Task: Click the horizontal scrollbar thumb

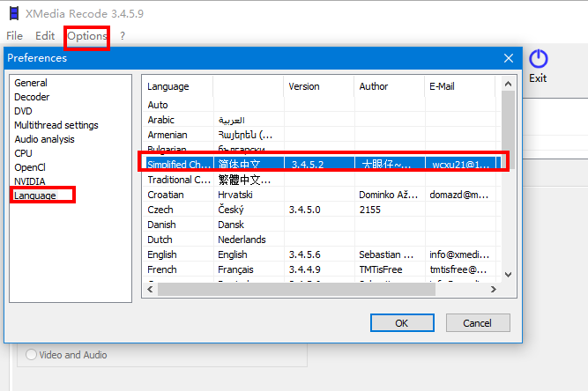Action: pyautogui.click(x=296, y=289)
